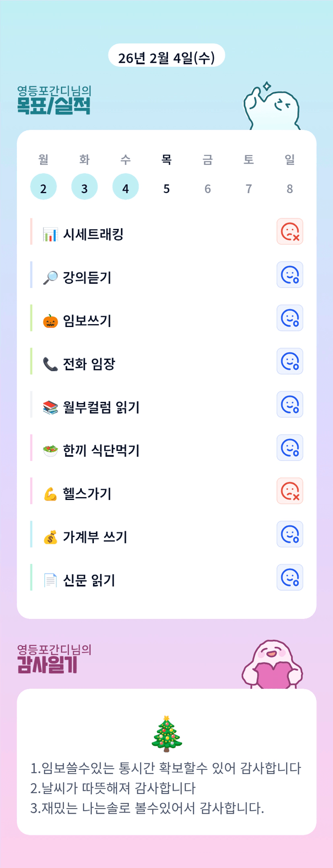Click the gratitude diary text entry
Viewport: 333px width, 868px height.
[x=166, y=788]
